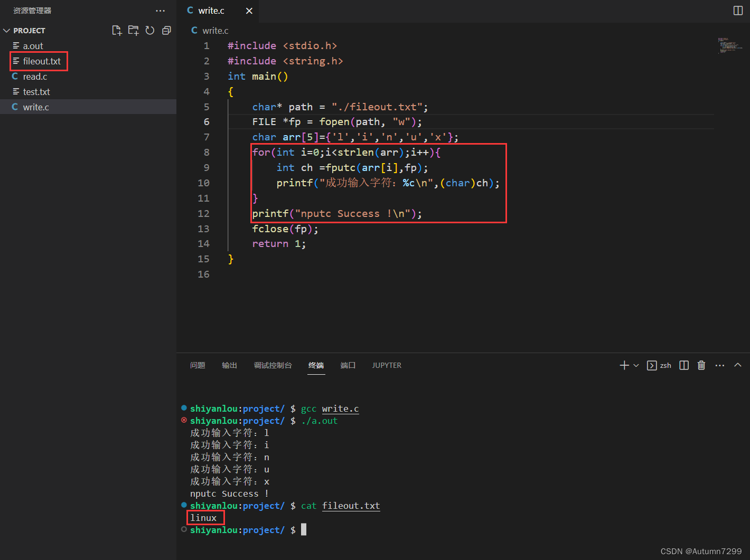
Task: Click the 'char arr[5]' declaration line
Action: pyautogui.click(x=355, y=137)
